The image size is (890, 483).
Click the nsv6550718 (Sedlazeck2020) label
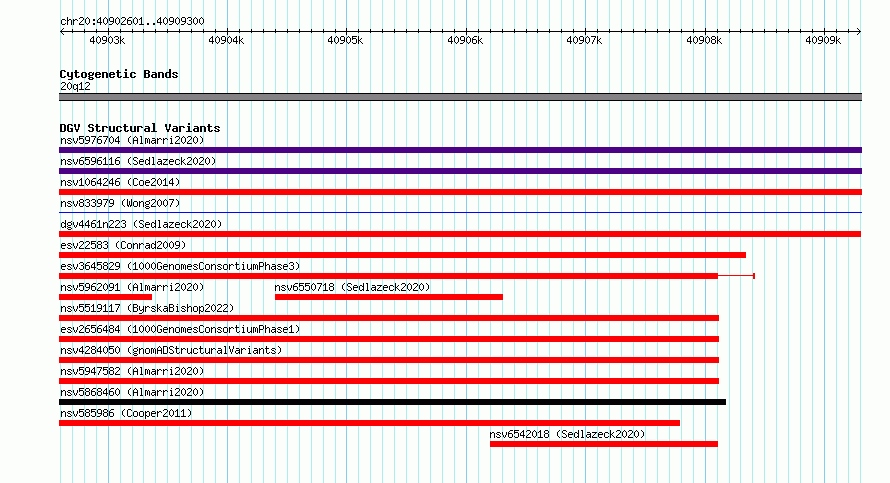352,287
